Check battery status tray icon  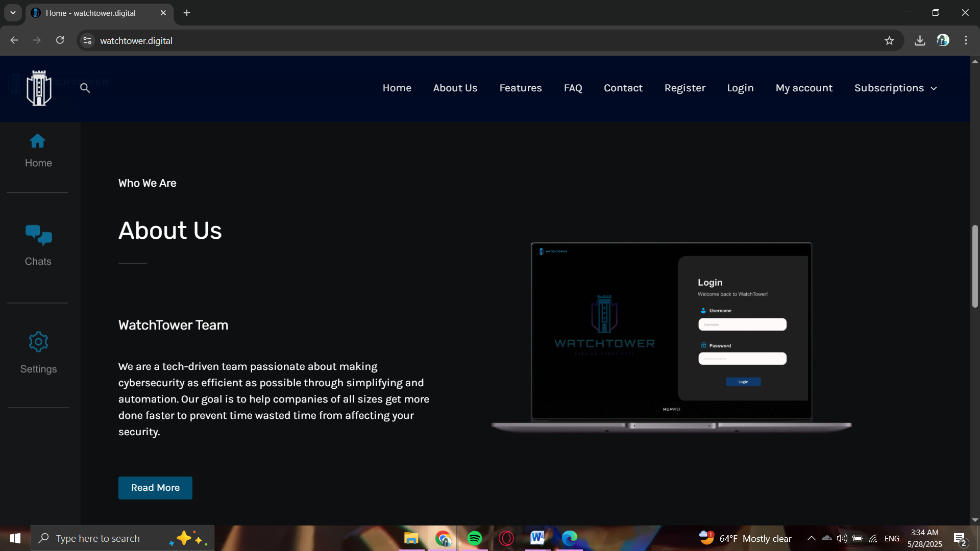[857, 538]
